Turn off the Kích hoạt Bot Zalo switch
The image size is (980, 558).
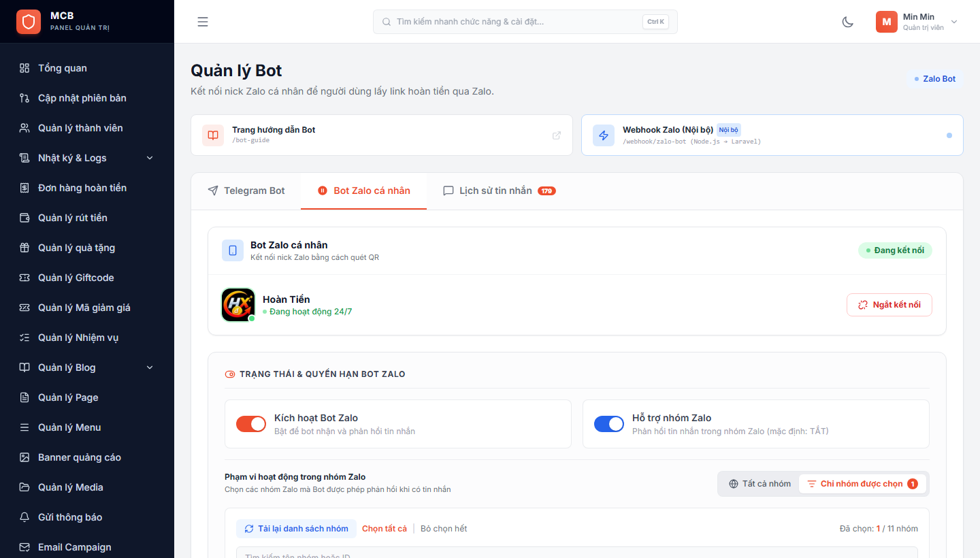251,424
